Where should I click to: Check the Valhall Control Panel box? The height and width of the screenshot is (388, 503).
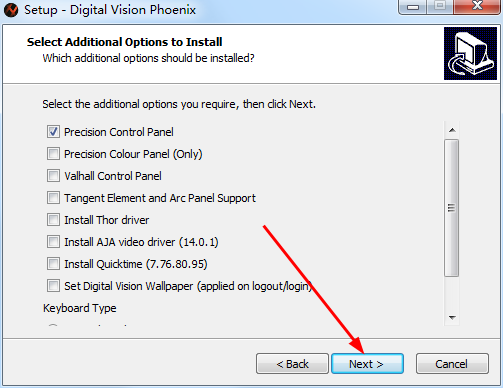[53, 176]
